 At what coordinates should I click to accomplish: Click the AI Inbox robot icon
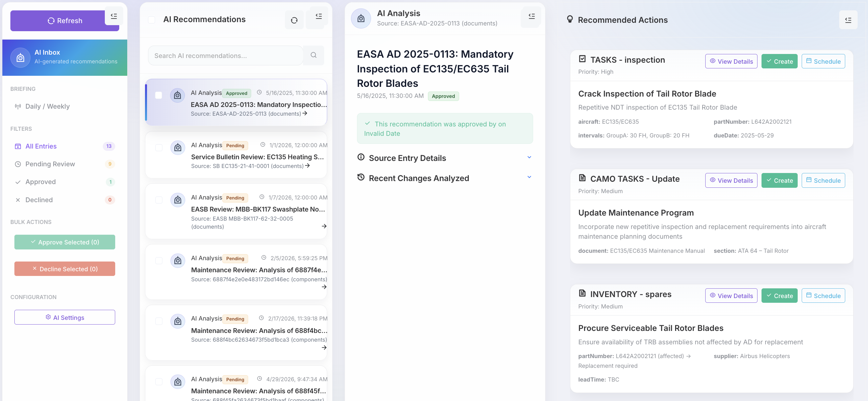coord(20,58)
